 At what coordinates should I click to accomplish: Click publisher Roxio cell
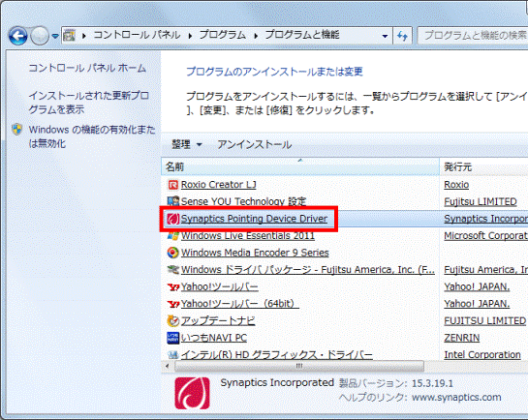456,185
